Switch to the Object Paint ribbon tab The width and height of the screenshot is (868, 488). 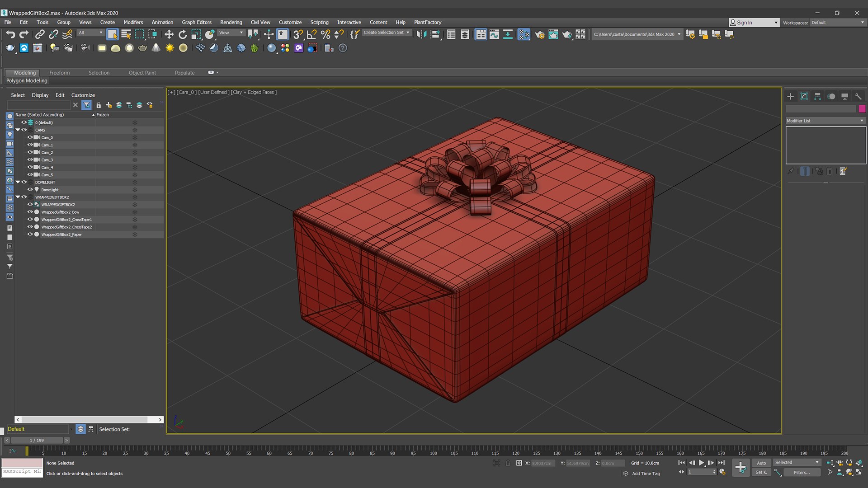(142, 73)
